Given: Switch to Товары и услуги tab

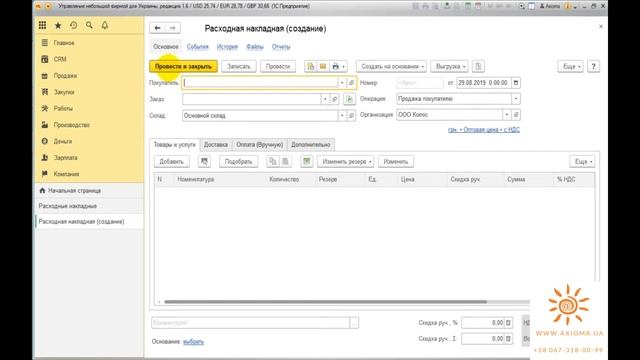Looking at the screenshot, I should [175, 144].
